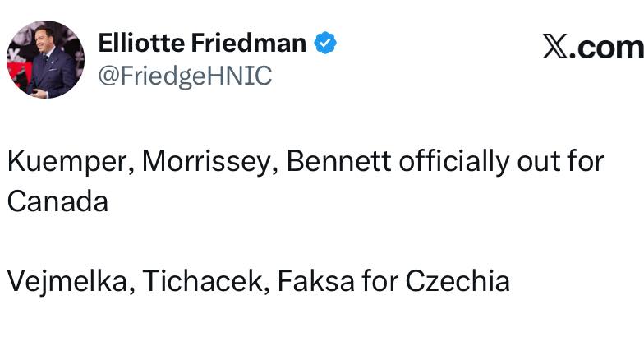Viewport: 644px width, 337px height.
Task: Click the word for ending first line
Action: tap(589, 161)
